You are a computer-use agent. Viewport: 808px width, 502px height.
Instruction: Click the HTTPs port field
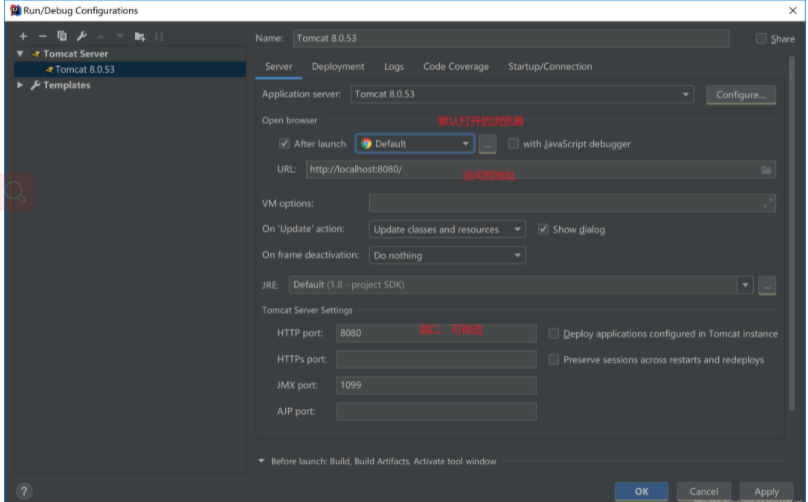(436, 359)
